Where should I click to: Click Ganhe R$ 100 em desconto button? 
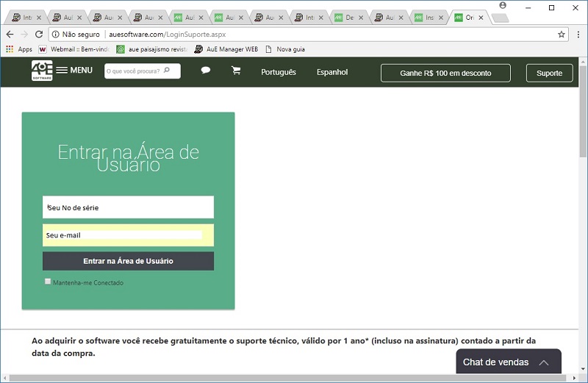coord(445,73)
